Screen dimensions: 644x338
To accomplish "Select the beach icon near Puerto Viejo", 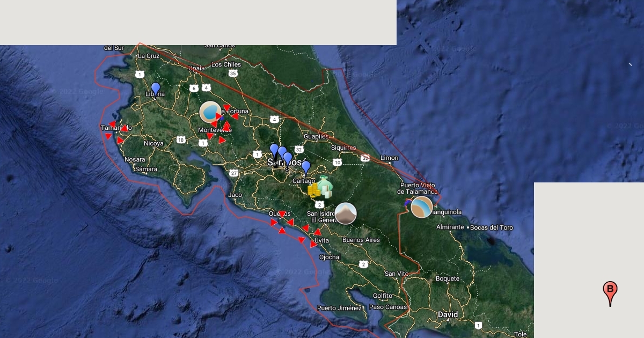I will pyautogui.click(x=421, y=207).
